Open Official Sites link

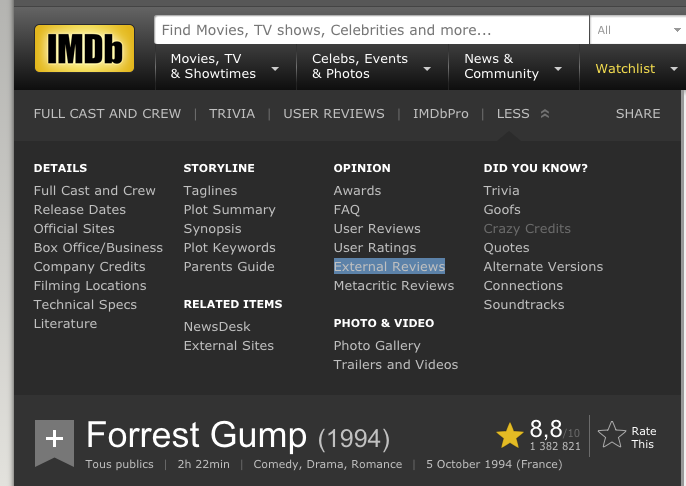coord(74,228)
